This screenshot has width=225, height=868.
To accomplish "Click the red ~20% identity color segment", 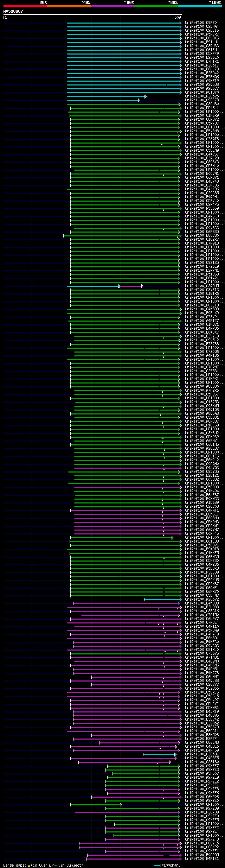I will click(x=25, y=6).
